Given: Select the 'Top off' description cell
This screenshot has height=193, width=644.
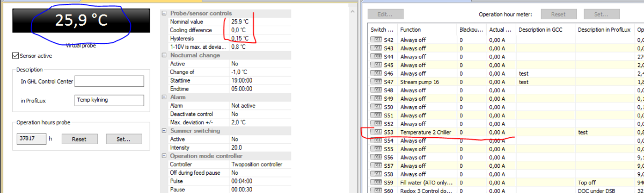Looking at the screenshot, I should click(605, 182).
